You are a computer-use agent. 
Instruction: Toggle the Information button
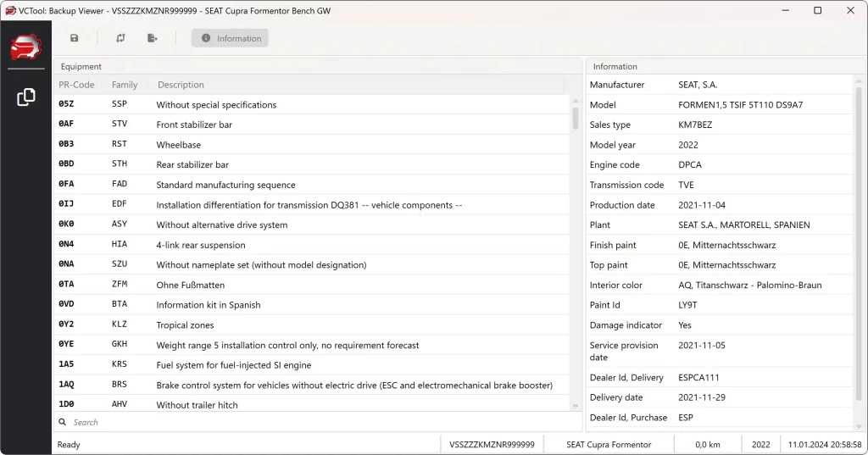(x=231, y=38)
